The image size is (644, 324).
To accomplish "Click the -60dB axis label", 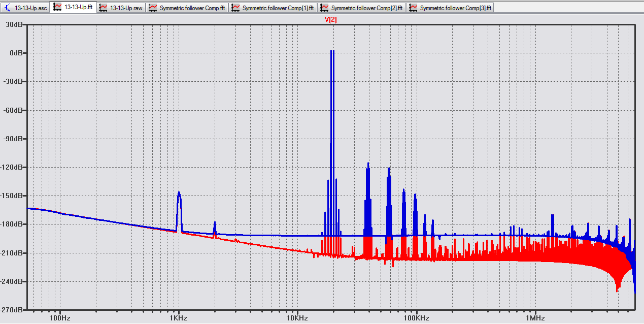I will pos(14,110).
